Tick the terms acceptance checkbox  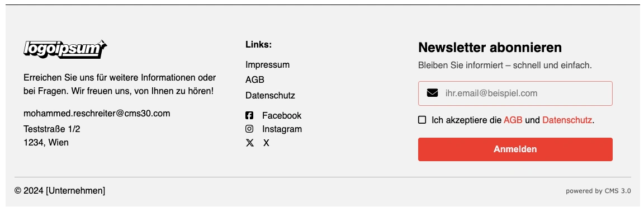(422, 120)
